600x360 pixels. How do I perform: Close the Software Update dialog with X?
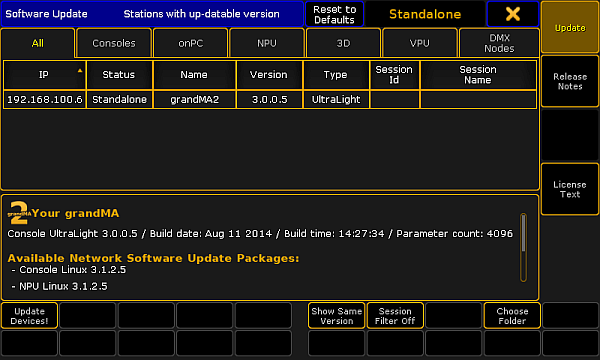click(513, 14)
